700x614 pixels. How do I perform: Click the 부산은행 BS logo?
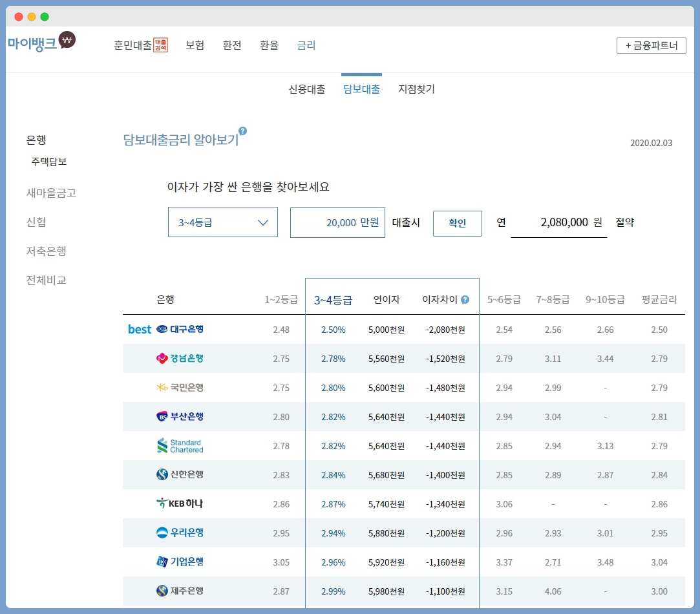[162, 416]
